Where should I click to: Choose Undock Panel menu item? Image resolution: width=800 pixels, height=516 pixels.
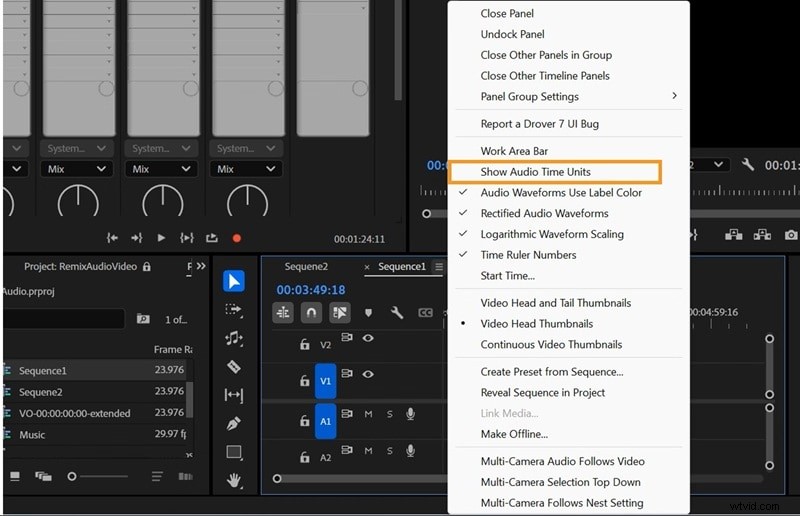click(x=512, y=34)
